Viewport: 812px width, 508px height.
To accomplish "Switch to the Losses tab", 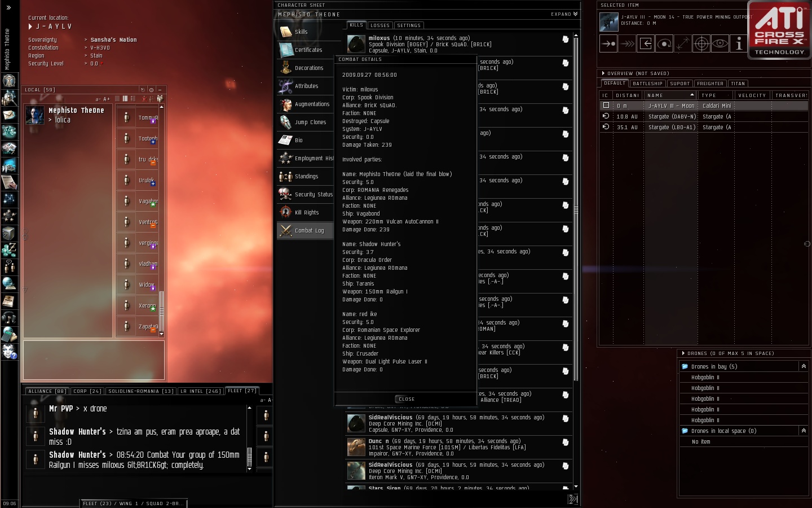I will click(380, 25).
